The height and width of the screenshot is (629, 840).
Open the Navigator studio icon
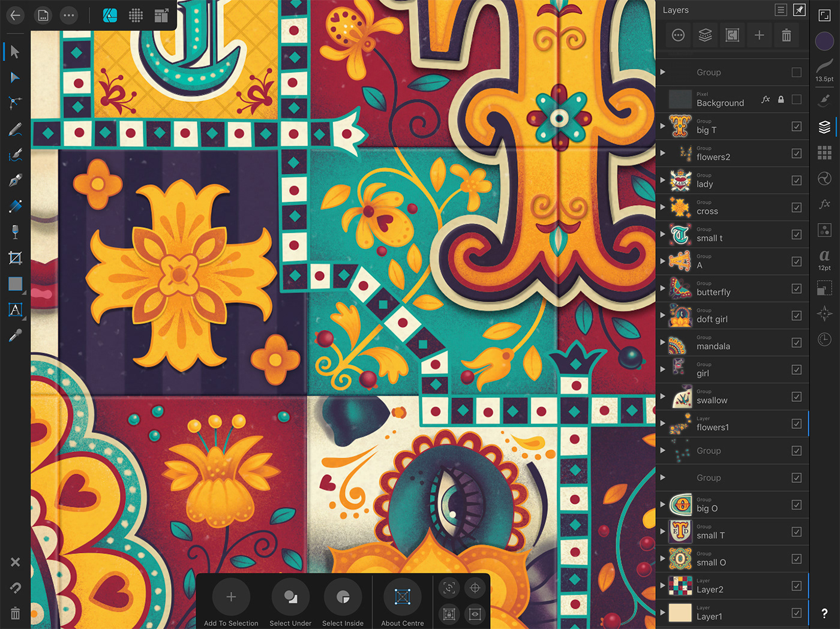[824, 314]
